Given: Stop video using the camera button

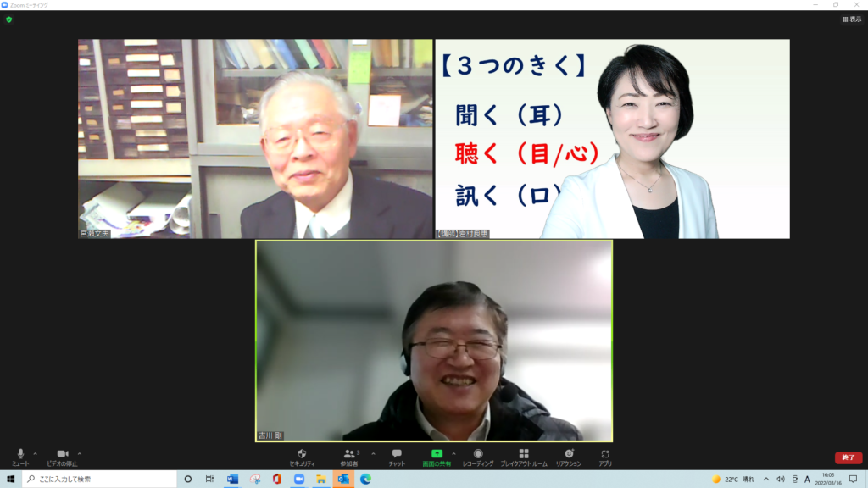Looking at the screenshot, I should pyautogui.click(x=62, y=455).
